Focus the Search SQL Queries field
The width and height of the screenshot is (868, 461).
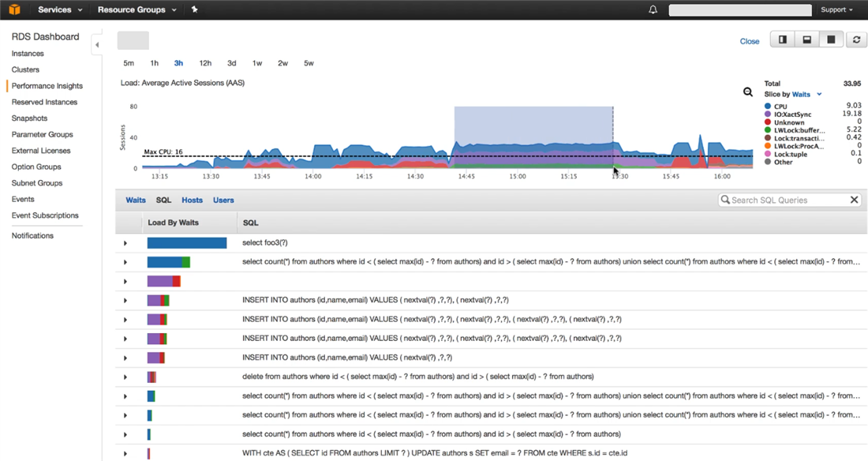point(789,200)
